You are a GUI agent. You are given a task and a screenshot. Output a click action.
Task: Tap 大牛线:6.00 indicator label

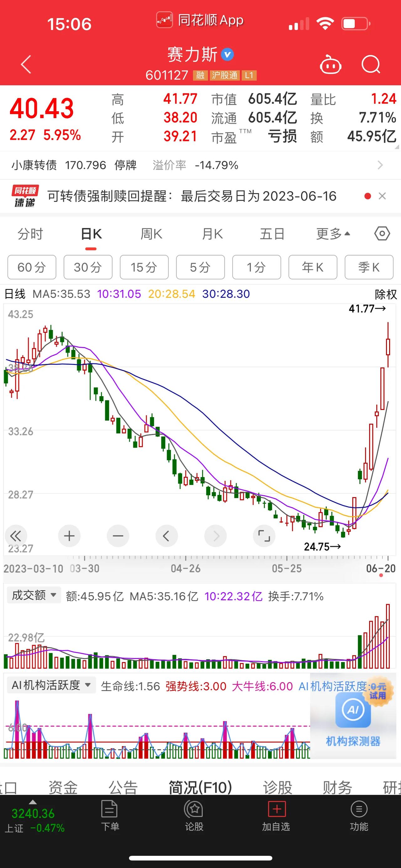tap(262, 686)
